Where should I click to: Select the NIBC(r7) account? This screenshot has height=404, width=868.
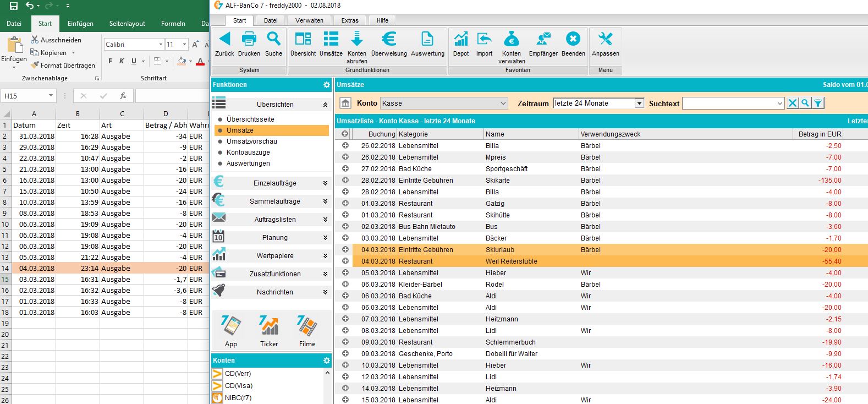coord(238,398)
